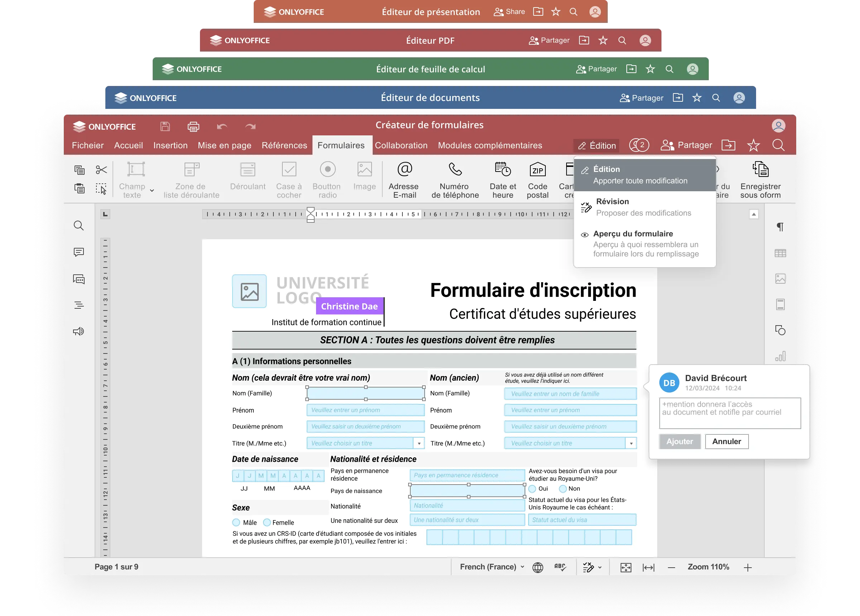Click the Print icon in the title bar
860x616 pixels.
click(193, 126)
